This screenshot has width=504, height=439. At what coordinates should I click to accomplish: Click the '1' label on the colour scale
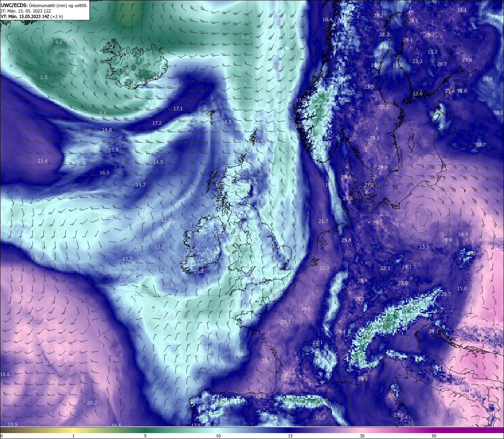[x=74, y=436]
